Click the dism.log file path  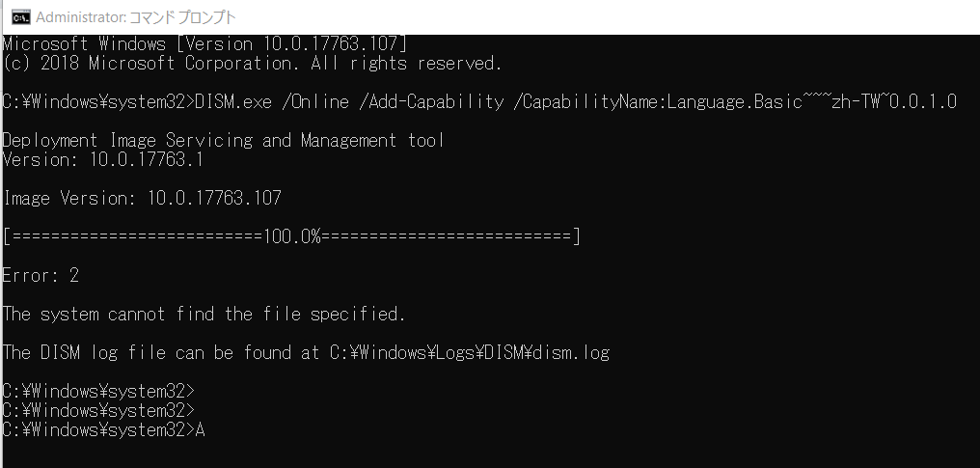pyautogui.click(x=470, y=353)
